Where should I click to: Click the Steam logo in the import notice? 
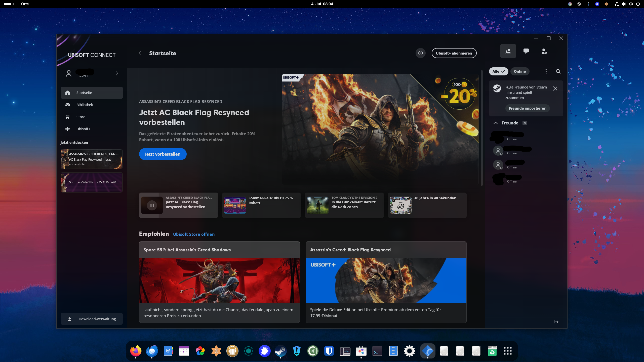point(497,88)
